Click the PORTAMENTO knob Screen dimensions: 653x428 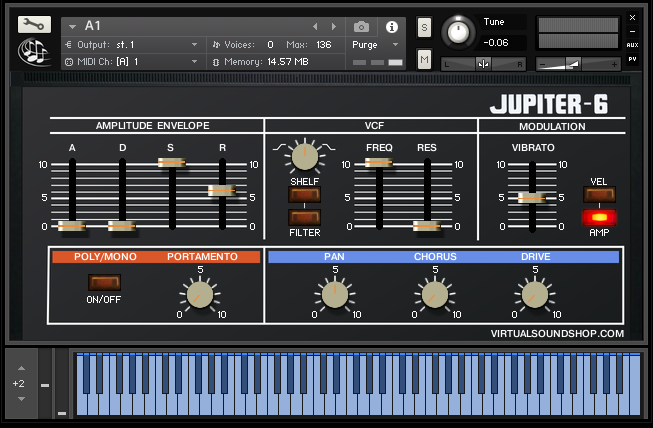[200, 294]
